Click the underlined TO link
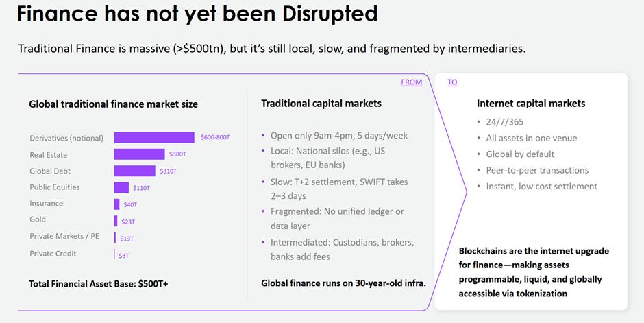 coord(452,82)
